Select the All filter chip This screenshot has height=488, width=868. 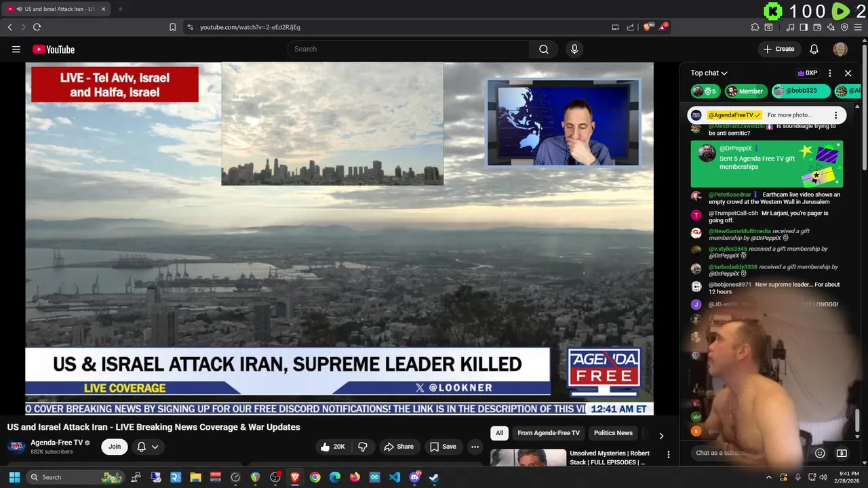(x=499, y=433)
